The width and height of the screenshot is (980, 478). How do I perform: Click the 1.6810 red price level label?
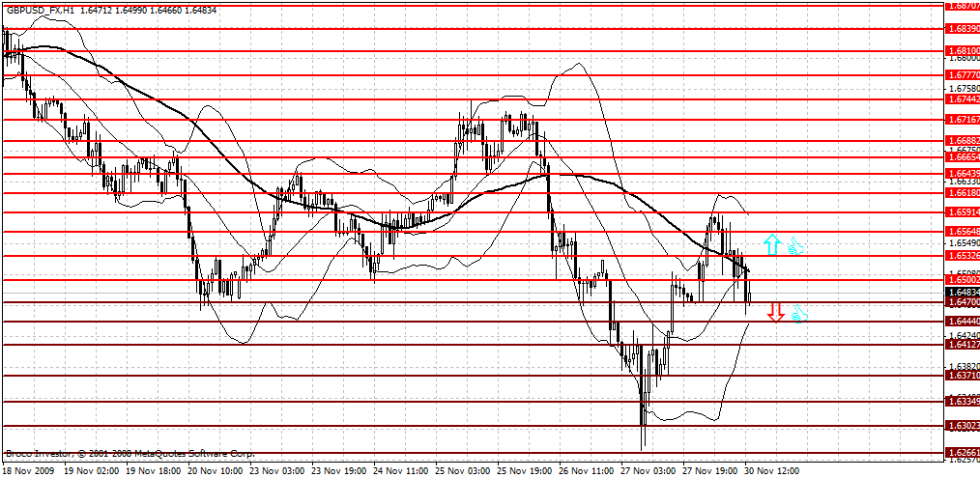(x=964, y=50)
